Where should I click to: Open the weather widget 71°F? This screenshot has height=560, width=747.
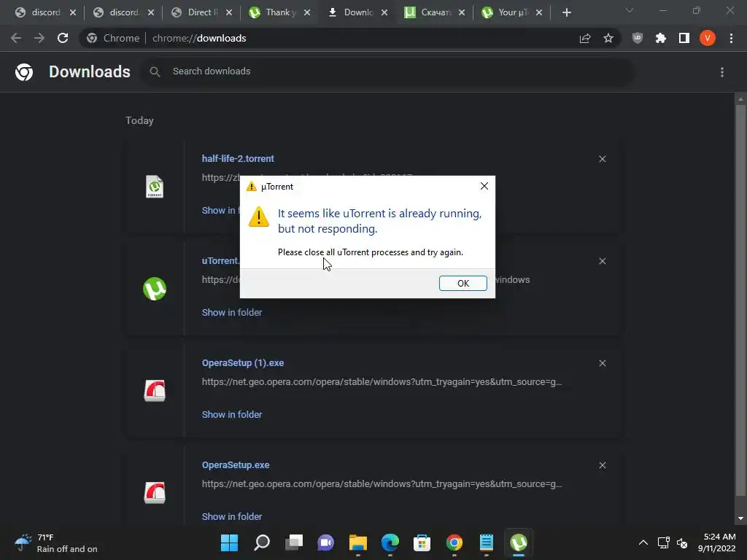pyautogui.click(x=56, y=542)
